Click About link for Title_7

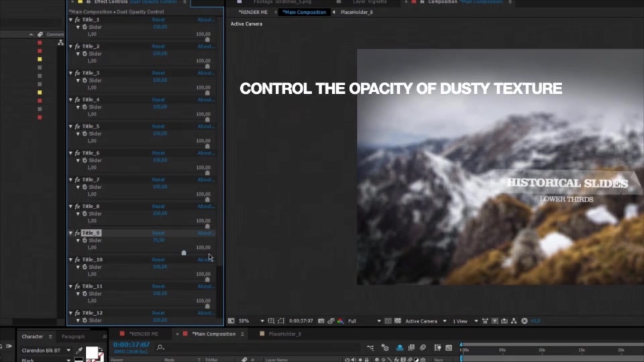pos(206,180)
